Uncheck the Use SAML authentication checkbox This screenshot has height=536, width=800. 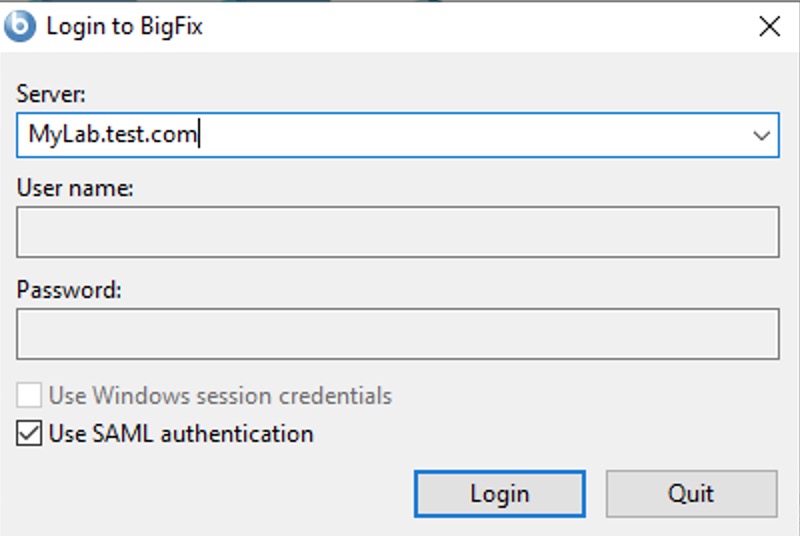point(29,434)
